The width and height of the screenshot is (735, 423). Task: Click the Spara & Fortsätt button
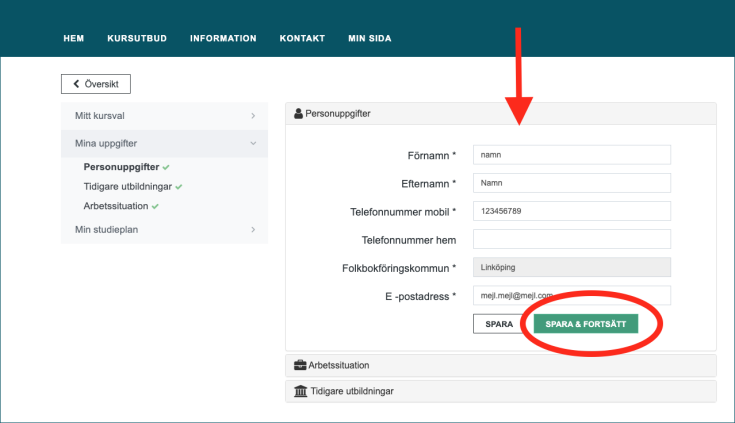[x=585, y=324]
